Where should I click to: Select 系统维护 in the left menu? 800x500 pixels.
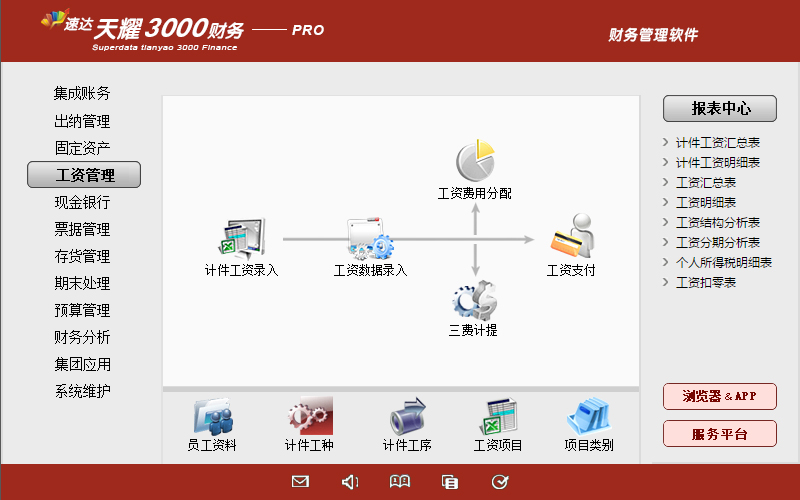tap(82, 391)
